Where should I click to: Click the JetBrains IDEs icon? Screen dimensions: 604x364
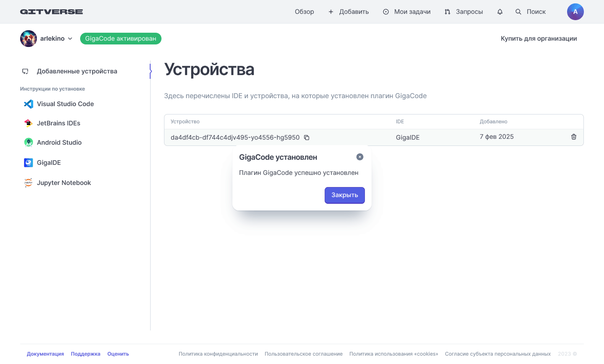pyautogui.click(x=29, y=123)
